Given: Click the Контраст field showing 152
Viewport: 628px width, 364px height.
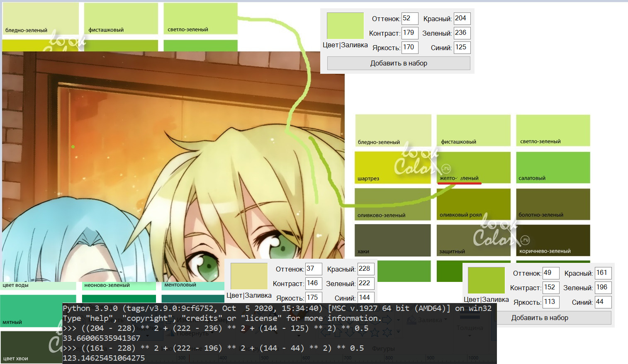Looking at the screenshot, I should pyautogui.click(x=551, y=287).
